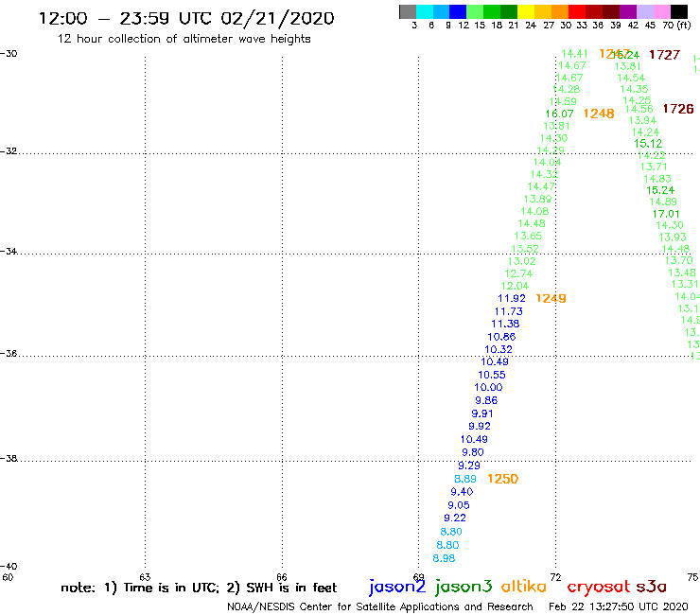Click the subtitle '12 hour collection of altimeter wave heights'
Viewport: 700px width, 615px height.
tap(184, 39)
